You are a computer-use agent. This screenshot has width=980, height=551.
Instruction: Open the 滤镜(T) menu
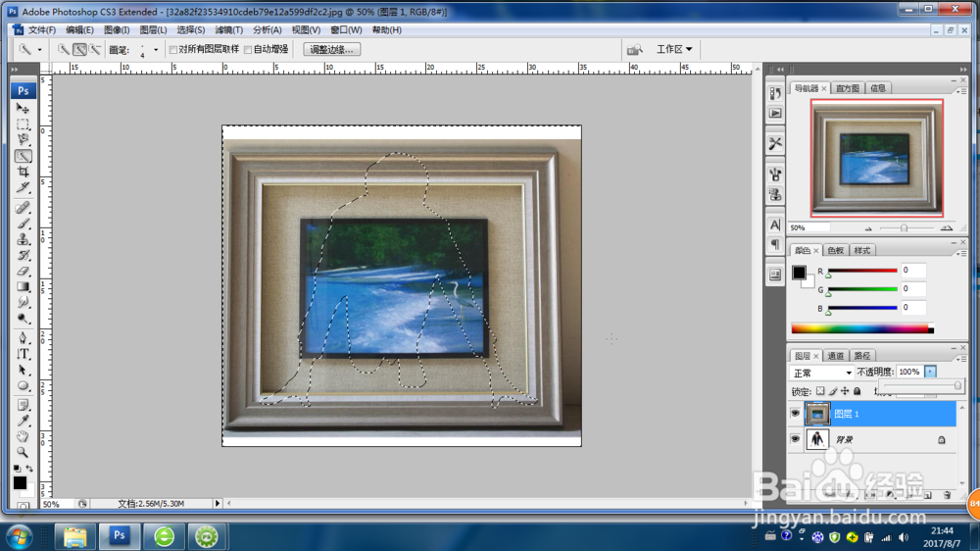[x=228, y=30]
